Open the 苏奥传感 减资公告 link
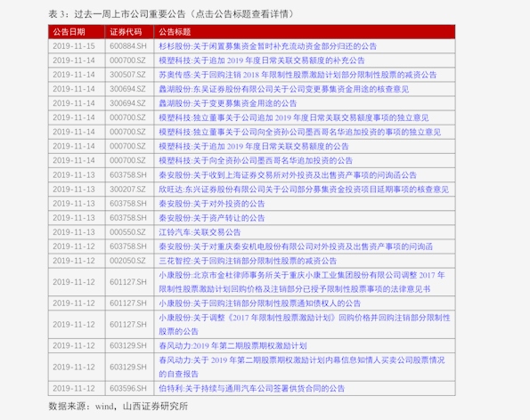Screen dimensions: 530x420 (298, 75)
